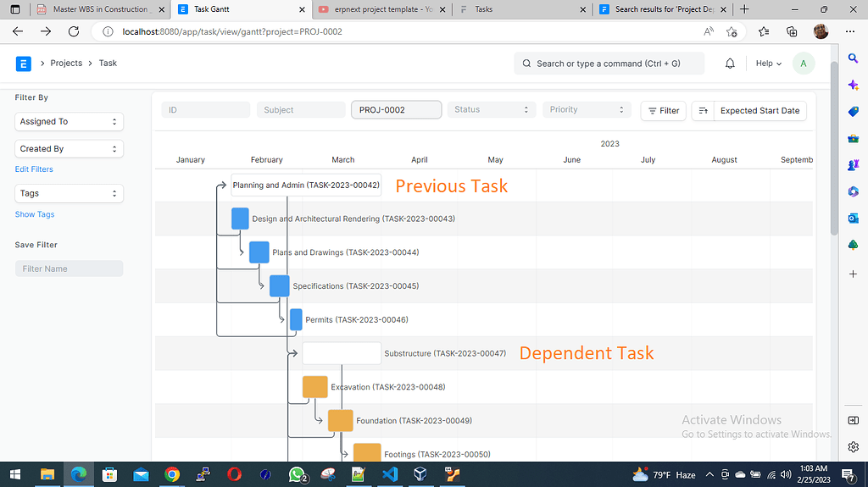Open browser profile picture

point(821,31)
